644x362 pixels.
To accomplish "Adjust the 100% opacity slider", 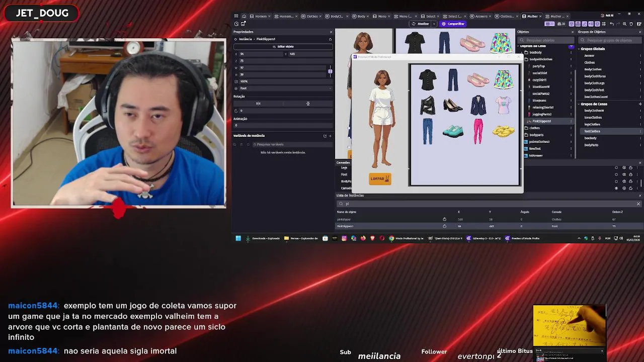I will (x=285, y=81).
